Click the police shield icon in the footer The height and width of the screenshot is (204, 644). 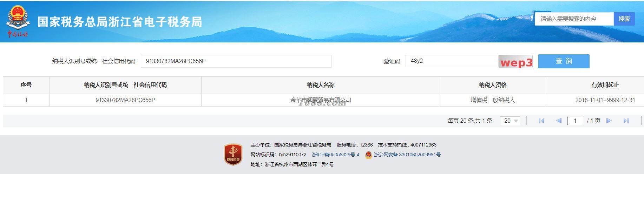click(x=368, y=155)
